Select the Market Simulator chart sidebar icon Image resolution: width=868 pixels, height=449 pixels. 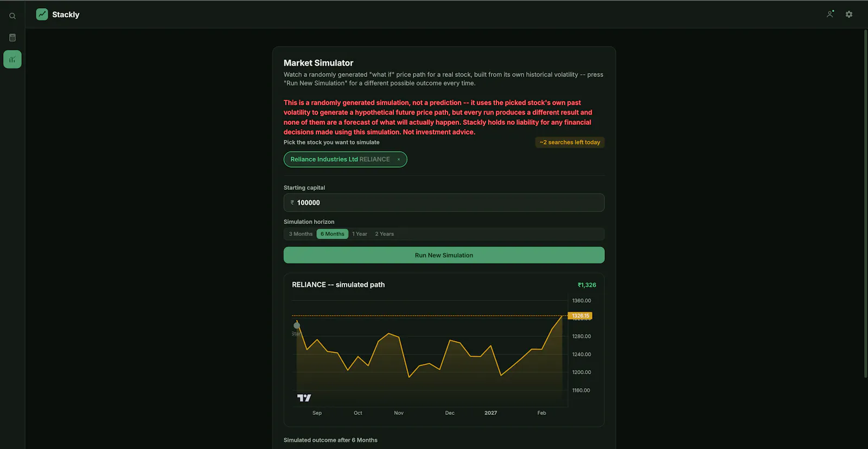(12, 60)
